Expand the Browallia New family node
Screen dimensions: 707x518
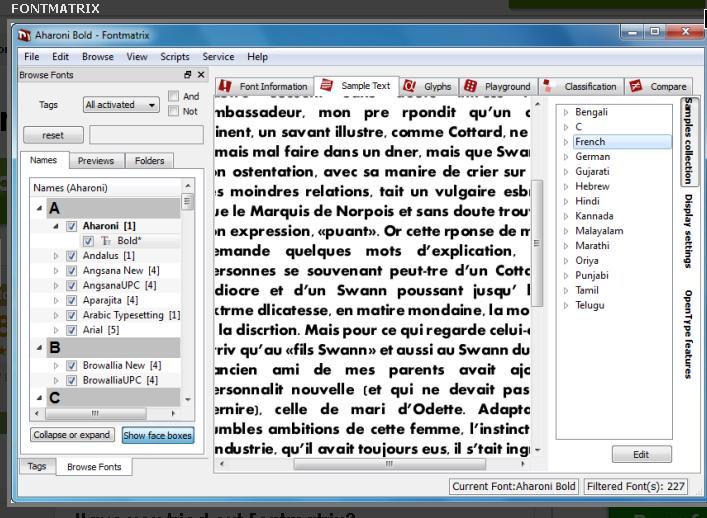(x=56, y=365)
